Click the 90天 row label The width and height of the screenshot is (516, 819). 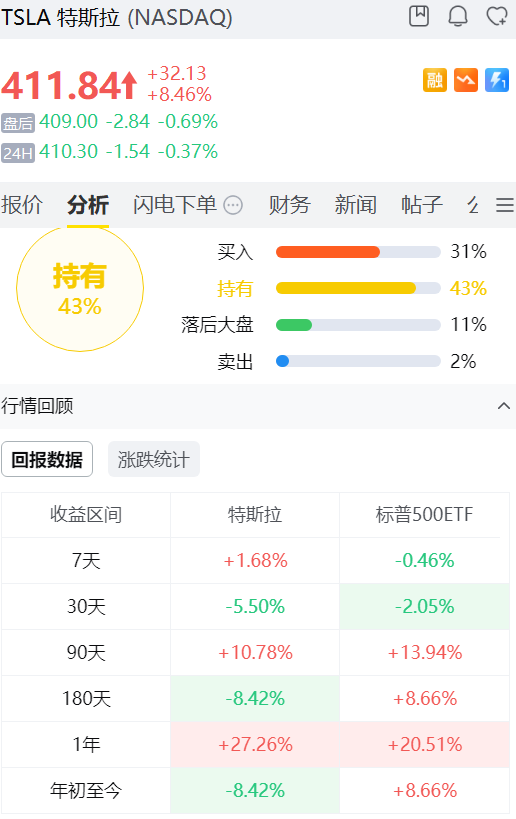pyautogui.click(x=86, y=653)
